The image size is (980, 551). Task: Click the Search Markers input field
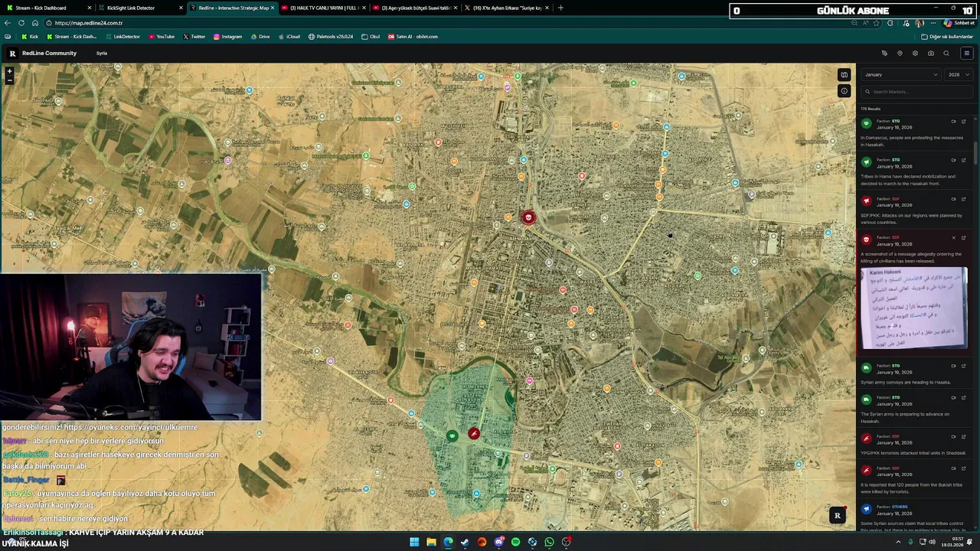point(916,92)
